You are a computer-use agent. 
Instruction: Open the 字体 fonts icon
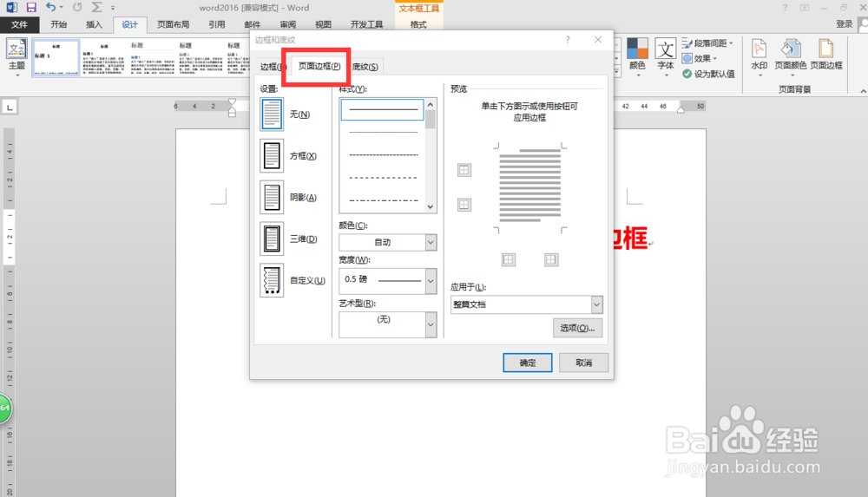[665, 56]
